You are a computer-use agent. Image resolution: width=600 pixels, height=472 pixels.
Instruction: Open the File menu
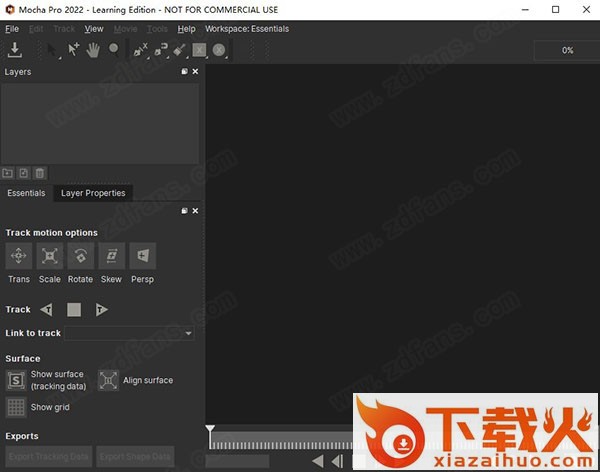[12, 29]
